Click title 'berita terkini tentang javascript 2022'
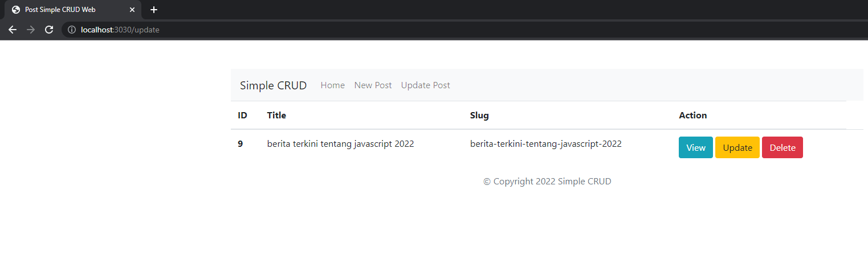868x276 pixels. coord(341,144)
